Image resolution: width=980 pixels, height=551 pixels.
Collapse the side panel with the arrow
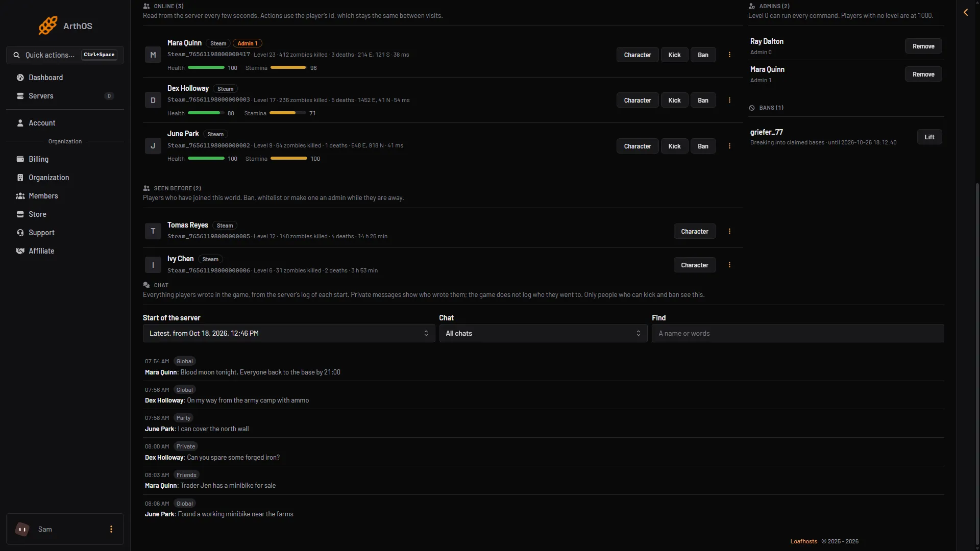click(966, 12)
